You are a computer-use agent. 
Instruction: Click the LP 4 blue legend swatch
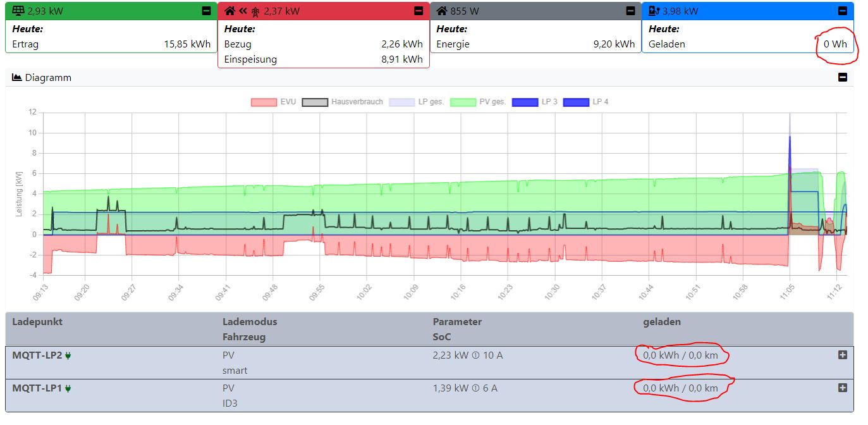575,102
